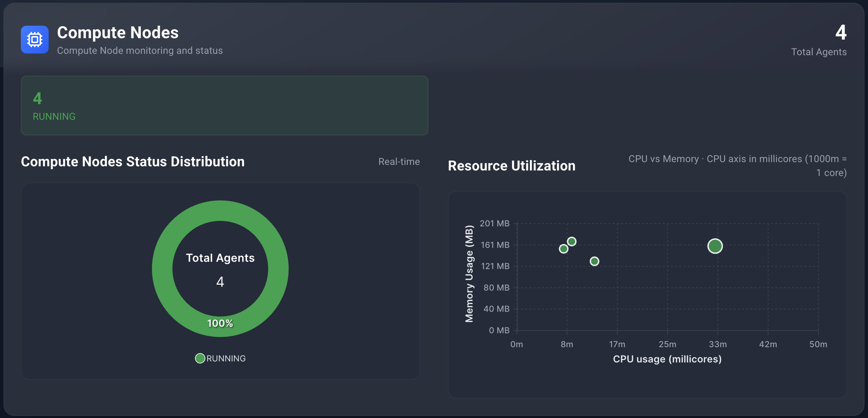This screenshot has height=418, width=868.
Task: Click the Real-time label
Action: (x=399, y=161)
